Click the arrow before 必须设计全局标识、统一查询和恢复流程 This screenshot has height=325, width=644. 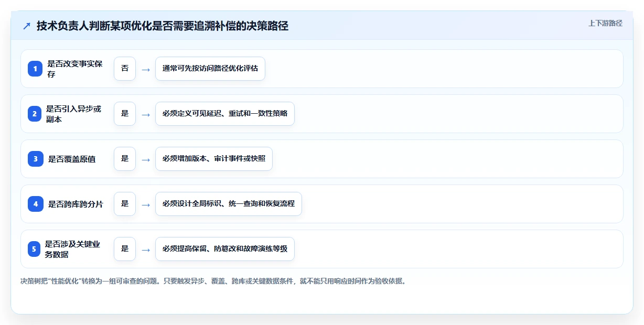[x=146, y=204]
